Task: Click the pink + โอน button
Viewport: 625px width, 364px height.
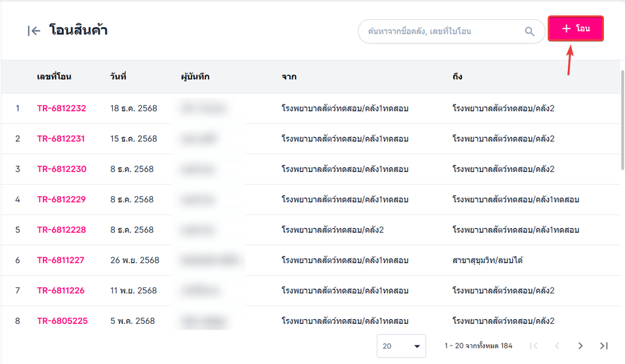Action: [x=575, y=29]
